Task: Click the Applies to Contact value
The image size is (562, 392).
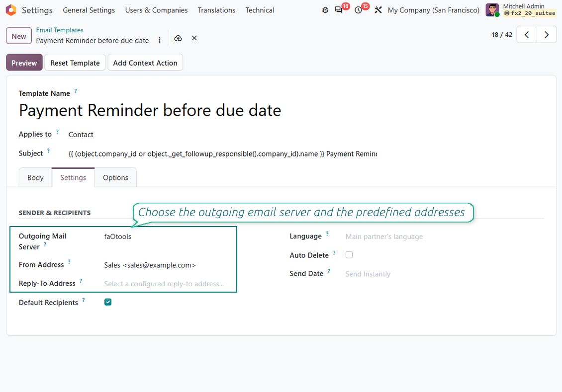Action: (x=81, y=135)
